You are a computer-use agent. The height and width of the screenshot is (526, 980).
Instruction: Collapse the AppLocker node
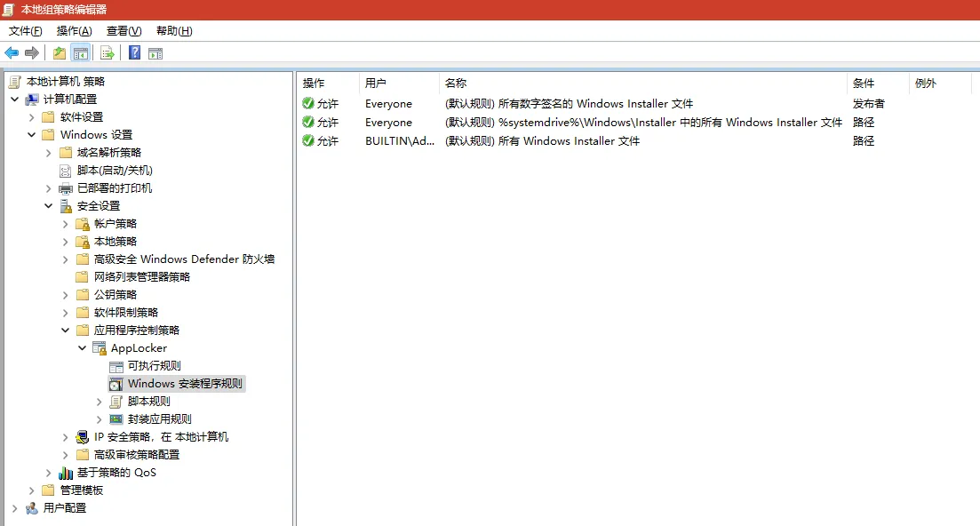click(x=82, y=348)
